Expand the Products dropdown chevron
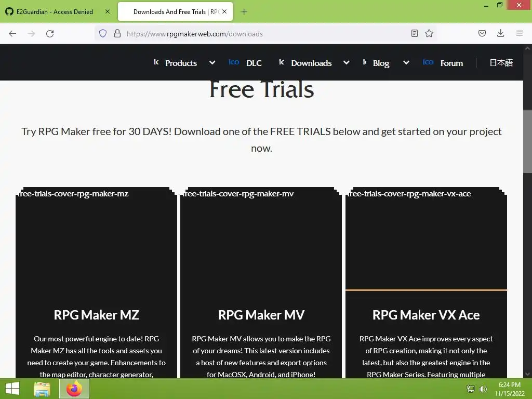The width and height of the screenshot is (532, 399). click(212, 63)
